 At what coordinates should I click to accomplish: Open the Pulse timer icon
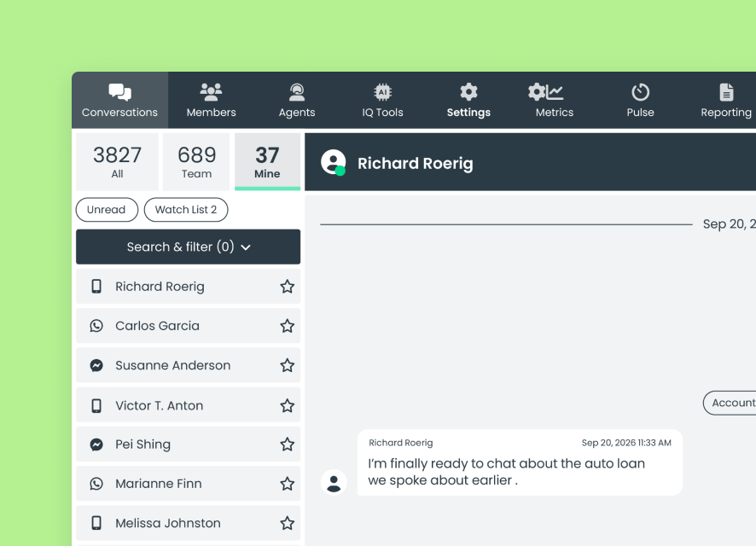640,92
